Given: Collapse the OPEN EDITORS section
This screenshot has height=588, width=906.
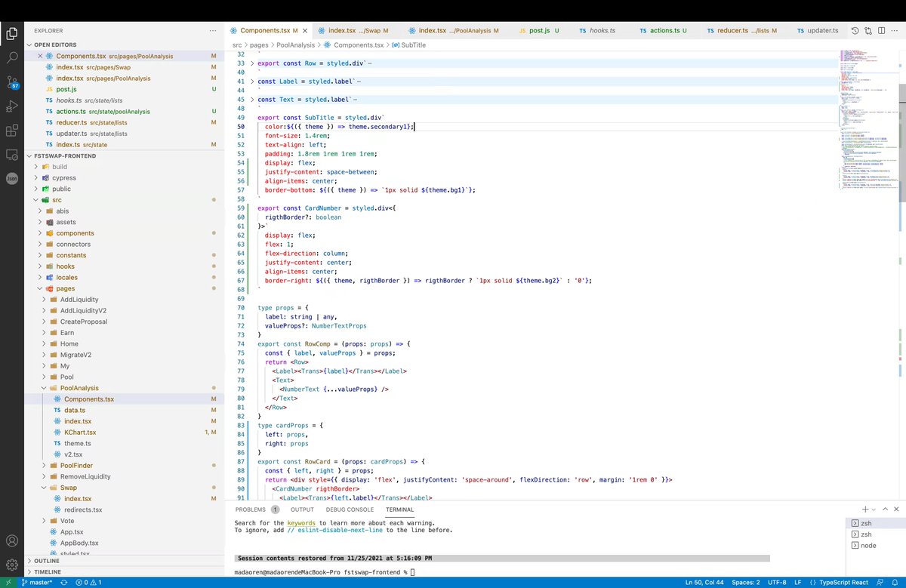Looking at the screenshot, I should [x=54, y=45].
